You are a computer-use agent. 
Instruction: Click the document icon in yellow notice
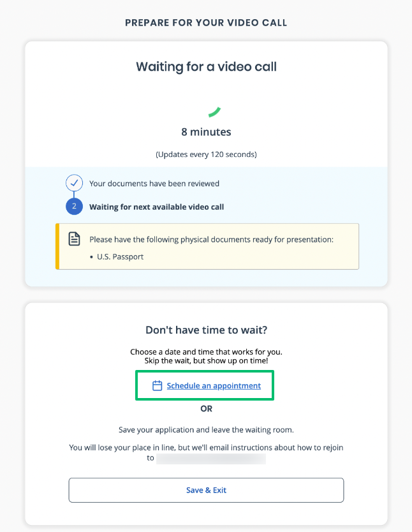point(75,239)
